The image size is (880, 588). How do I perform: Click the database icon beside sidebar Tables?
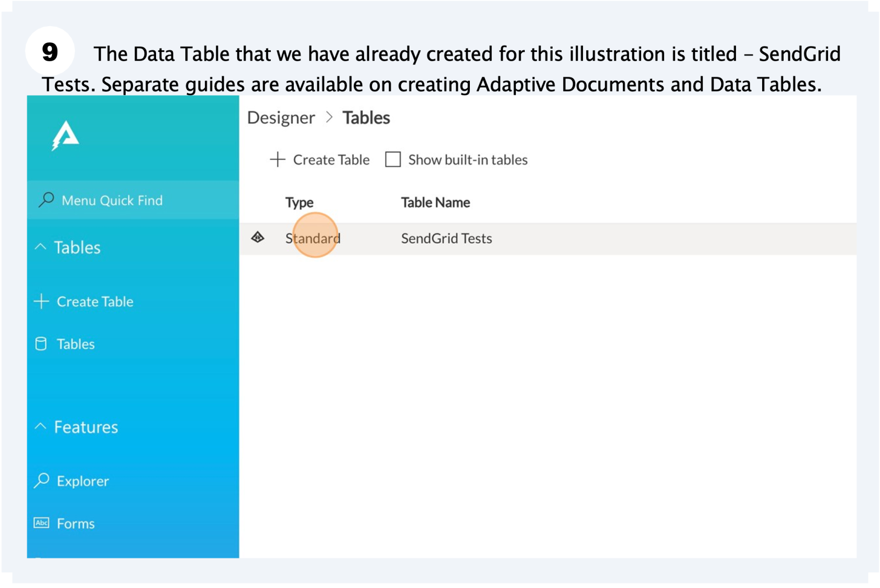(x=41, y=344)
